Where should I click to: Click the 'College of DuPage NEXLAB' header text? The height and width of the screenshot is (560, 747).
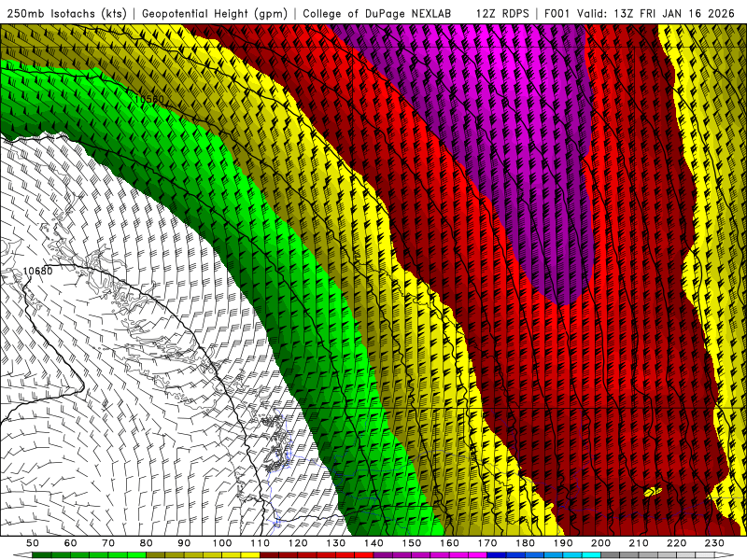tap(377, 13)
